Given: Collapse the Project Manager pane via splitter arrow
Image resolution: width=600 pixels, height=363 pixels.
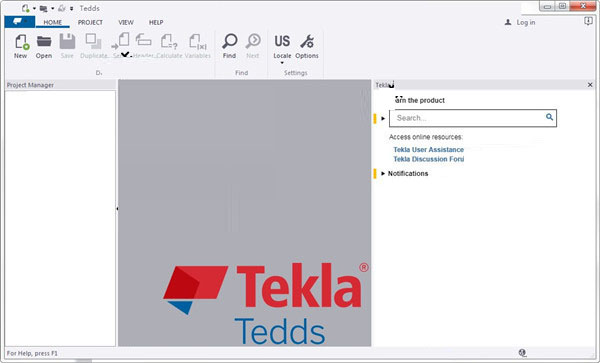Looking at the screenshot, I should pos(117,208).
